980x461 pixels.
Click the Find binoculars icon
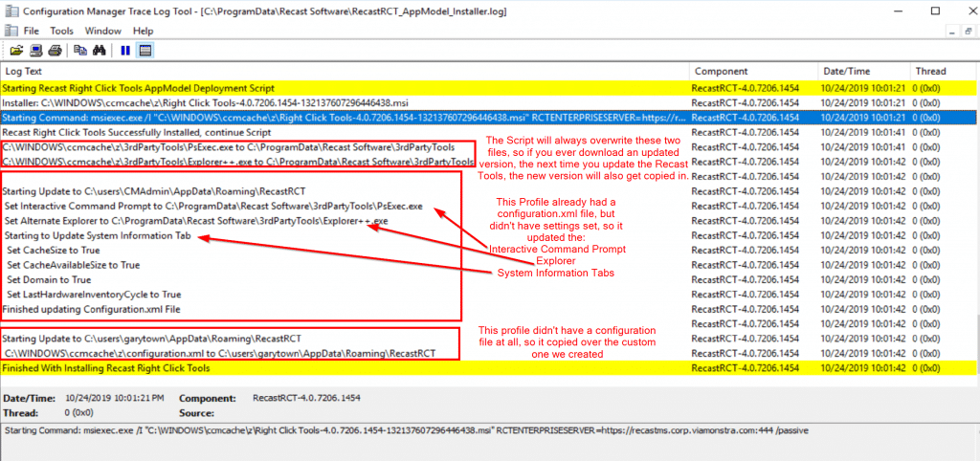click(x=100, y=50)
